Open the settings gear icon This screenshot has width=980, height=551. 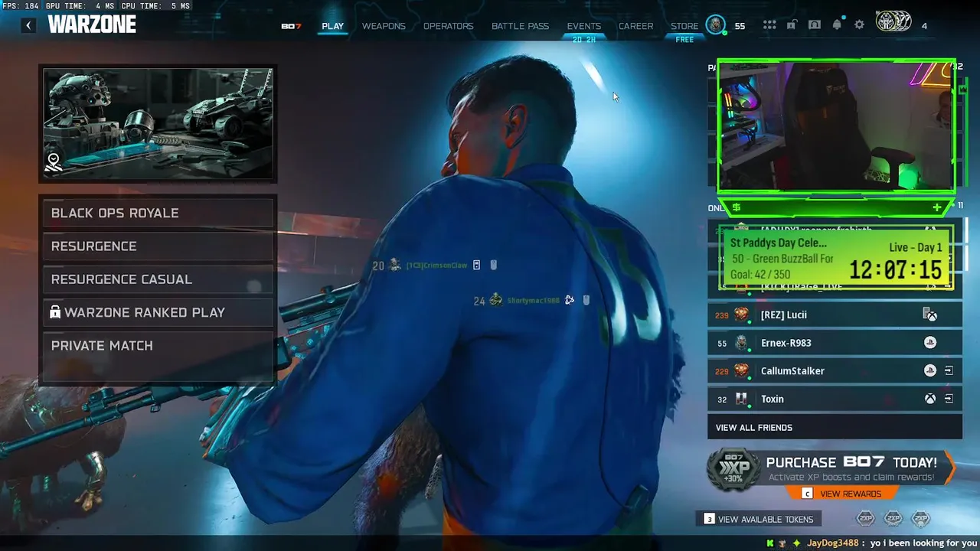tap(859, 25)
